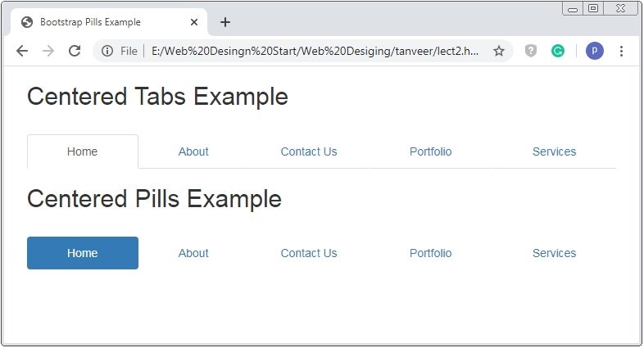This screenshot has width=644, height=348.
Task: Select Services tab in Centered Tabs
Action: tap(554, 151)
